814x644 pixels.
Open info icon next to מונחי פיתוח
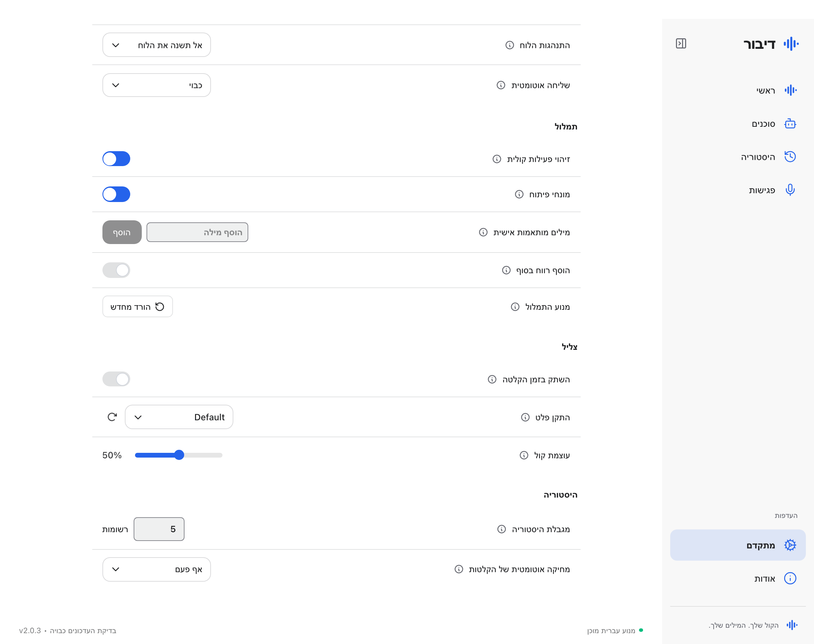(519, 194)
